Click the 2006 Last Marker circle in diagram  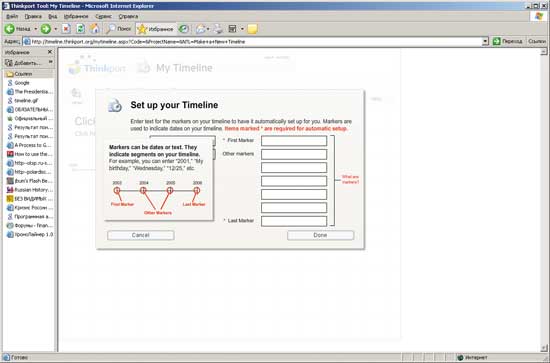(197, 190)
